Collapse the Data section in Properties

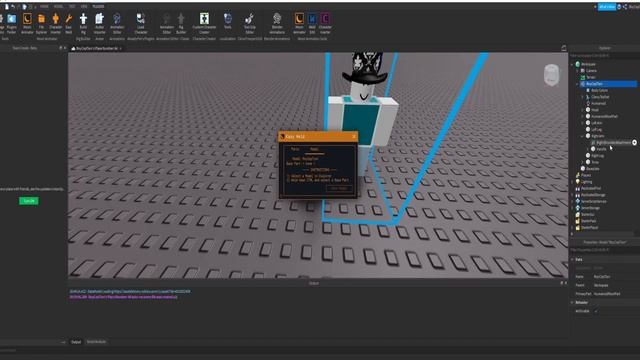(x=572, y=259)
